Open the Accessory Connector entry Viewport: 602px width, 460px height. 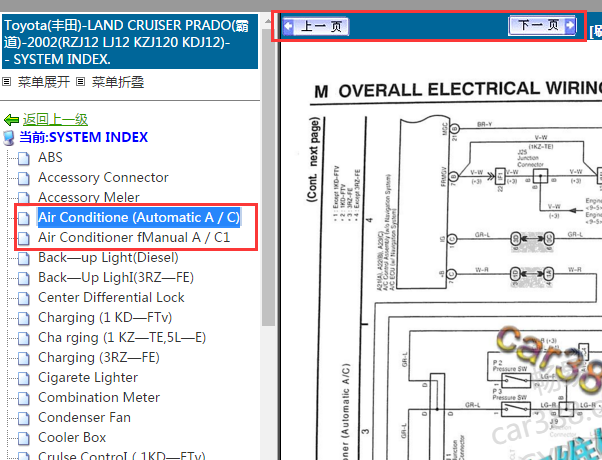pyautogui.click(x=103, y=177)
